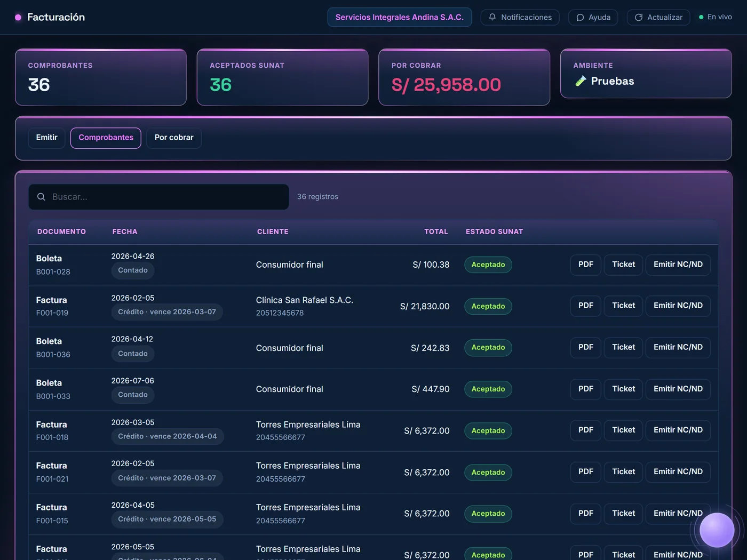Open PDF for Factura F001-015
This screenshot has height=560, width=747.
point(586,513)
